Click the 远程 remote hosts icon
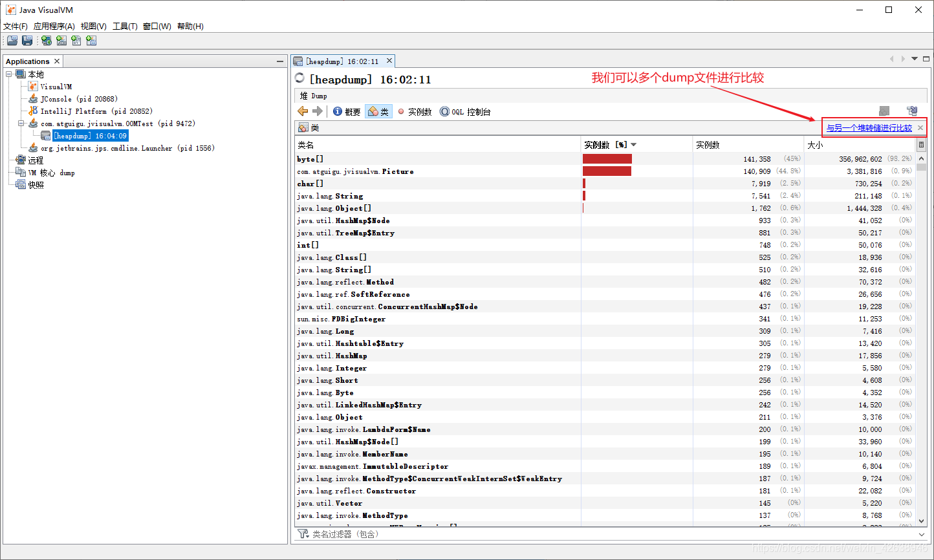The width and height of the screenshot is (934, 560). click(21, 160)
